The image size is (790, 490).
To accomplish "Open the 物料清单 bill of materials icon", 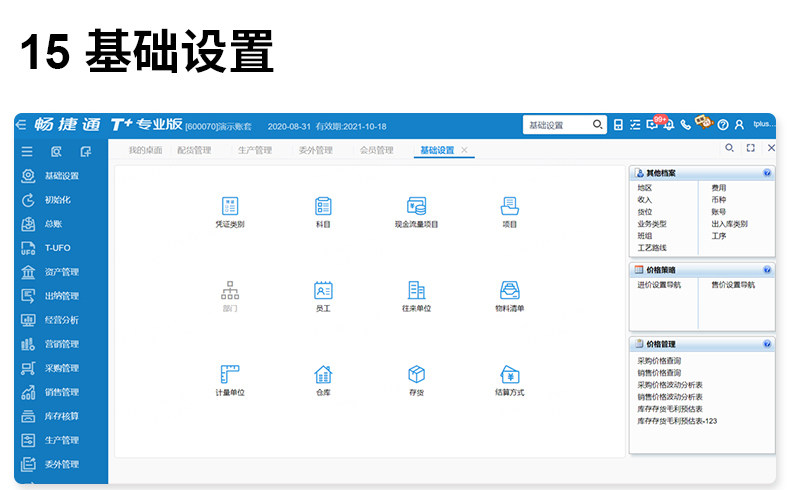I will coord(509,290).
